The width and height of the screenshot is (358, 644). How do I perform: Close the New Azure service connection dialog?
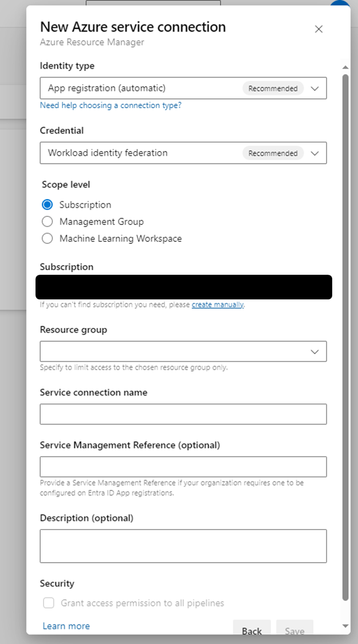coord(318,29)
